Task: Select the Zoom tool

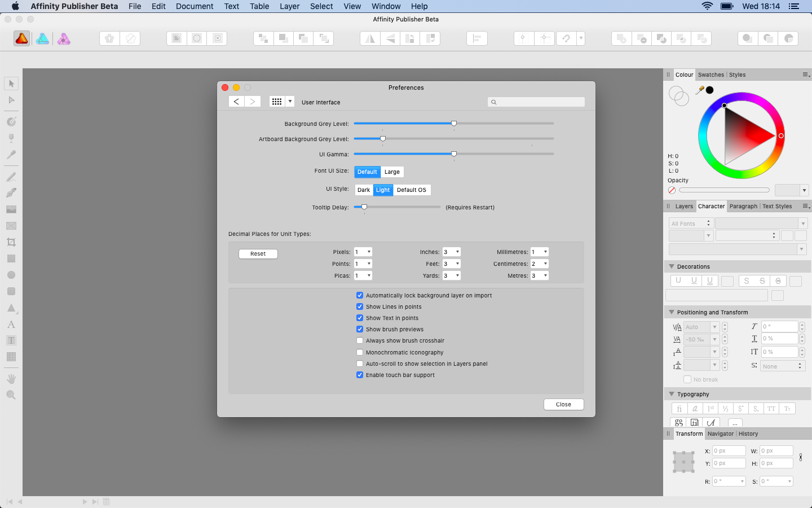Action: pyautogui.click(x=11, y=395)
